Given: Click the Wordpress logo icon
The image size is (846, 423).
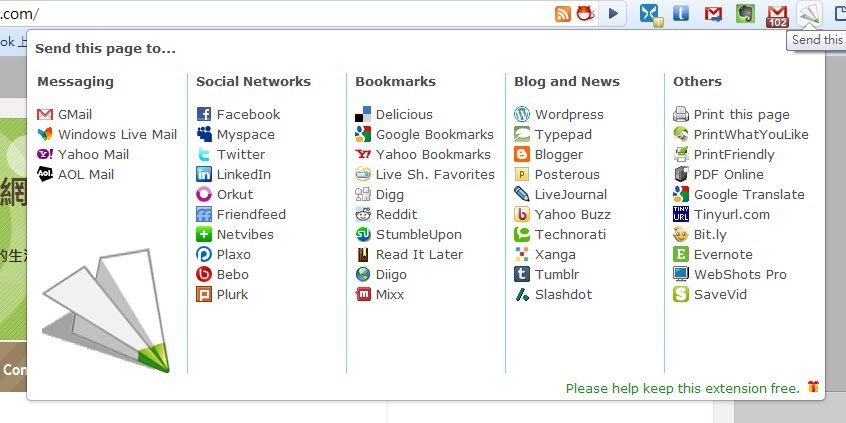Looking at the screenshot, I should (522, 114).
